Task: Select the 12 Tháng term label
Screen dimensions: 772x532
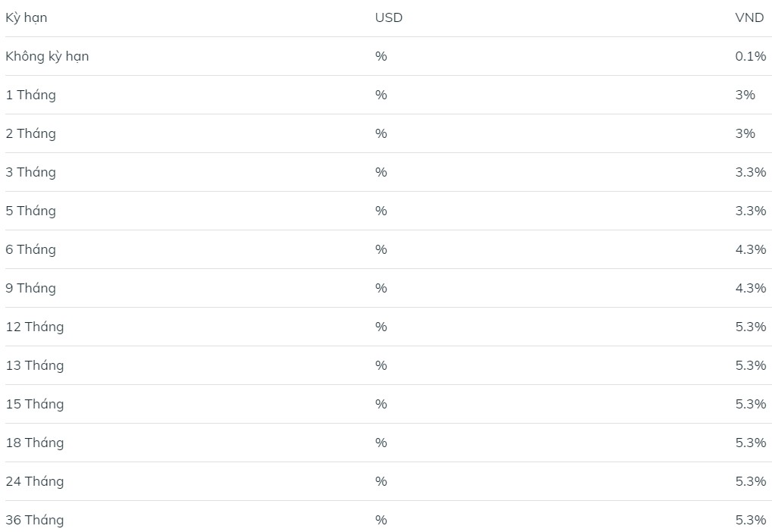Action: 34,327
